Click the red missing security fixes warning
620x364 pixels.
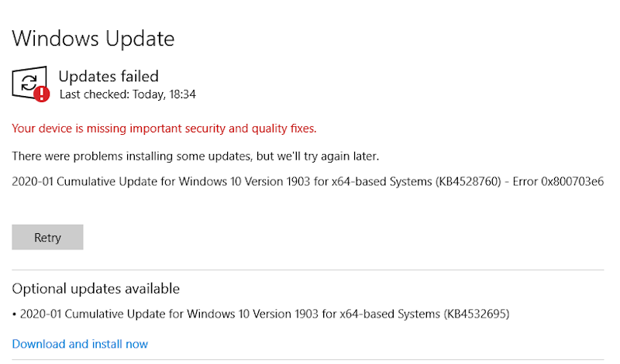[x=164, y=128]
